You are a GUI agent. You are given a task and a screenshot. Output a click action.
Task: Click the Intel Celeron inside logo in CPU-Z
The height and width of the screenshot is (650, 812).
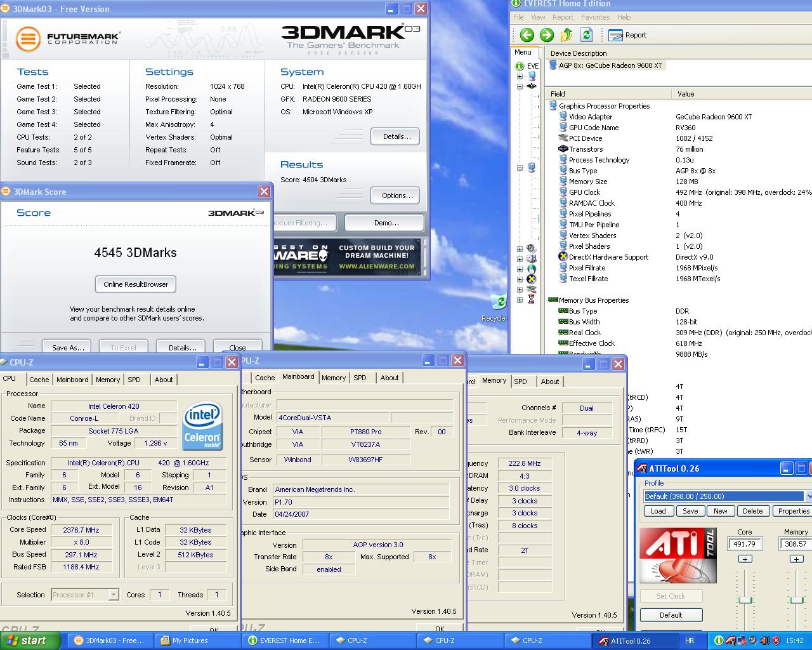[202, 425]
